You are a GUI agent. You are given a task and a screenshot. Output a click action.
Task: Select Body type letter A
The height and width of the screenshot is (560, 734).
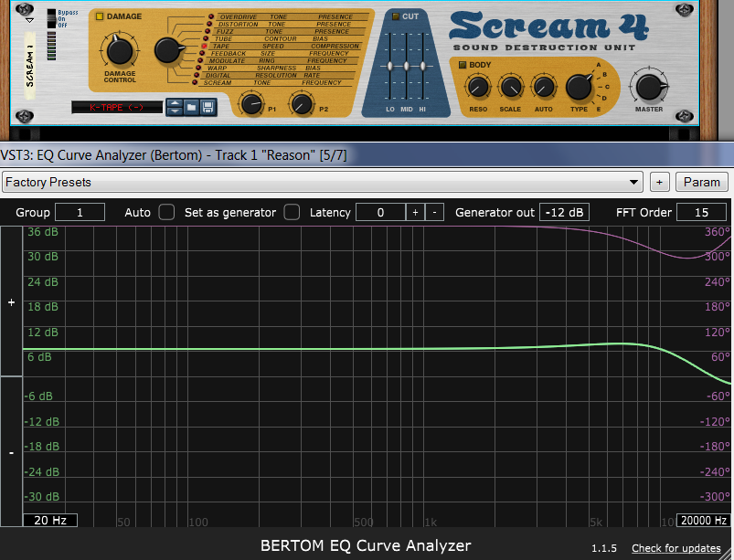point(598,65)
